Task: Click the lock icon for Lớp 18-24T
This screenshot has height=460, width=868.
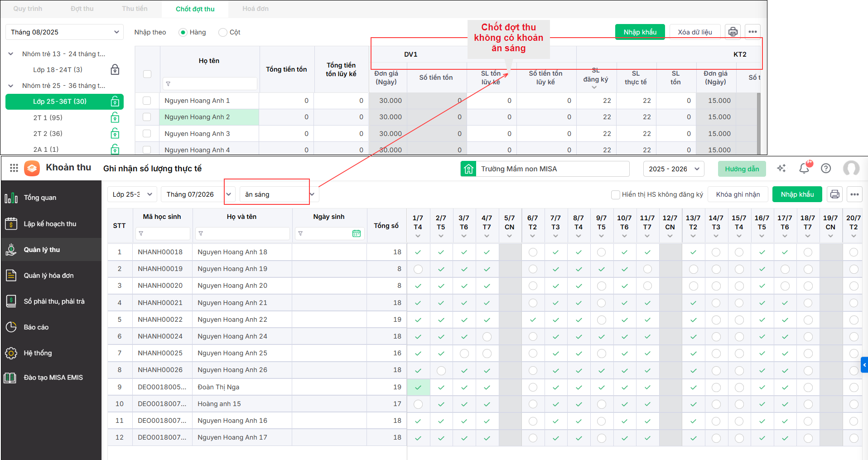Action: (115, 69)
